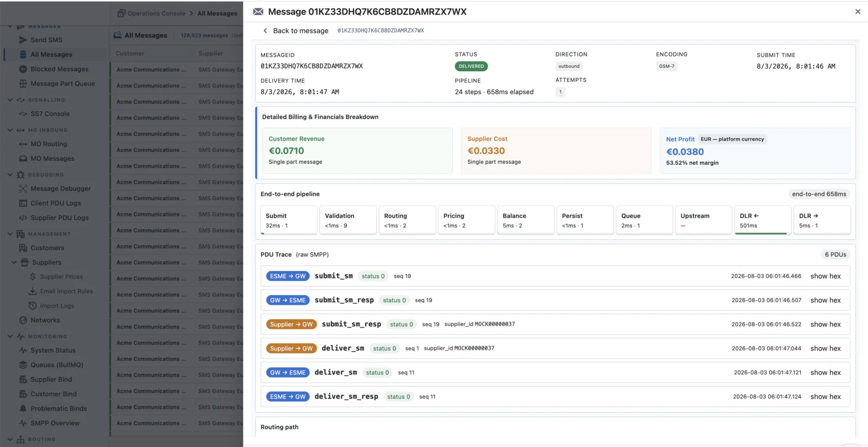The image size is (868, 447).
Task: Select the Queue pipeline step
Action: 644,220
